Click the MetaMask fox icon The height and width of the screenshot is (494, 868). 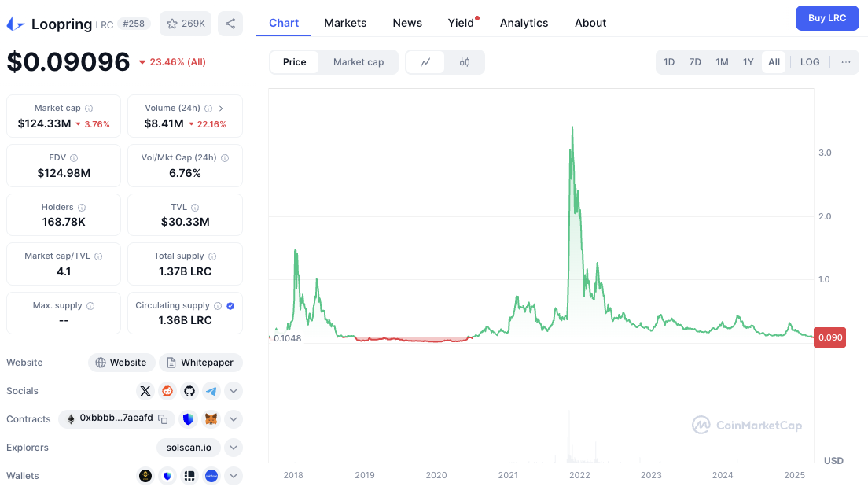pos(211,419)
